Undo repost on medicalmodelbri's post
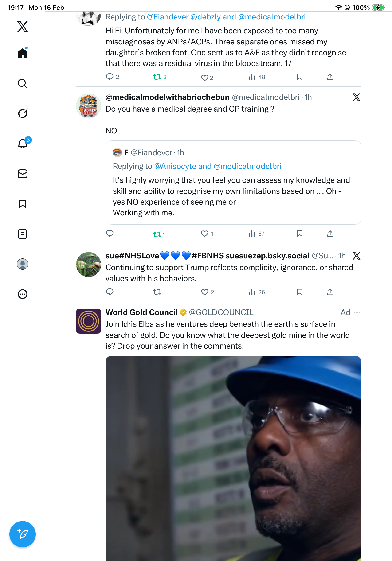Viewport: 392px width, 561px height. tap(157, 234)
